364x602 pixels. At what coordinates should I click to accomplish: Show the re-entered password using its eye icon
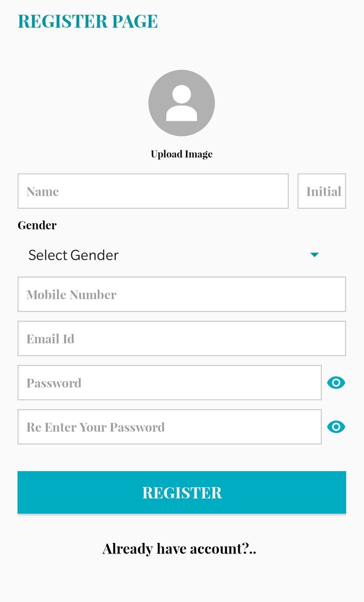pos(336,427)
